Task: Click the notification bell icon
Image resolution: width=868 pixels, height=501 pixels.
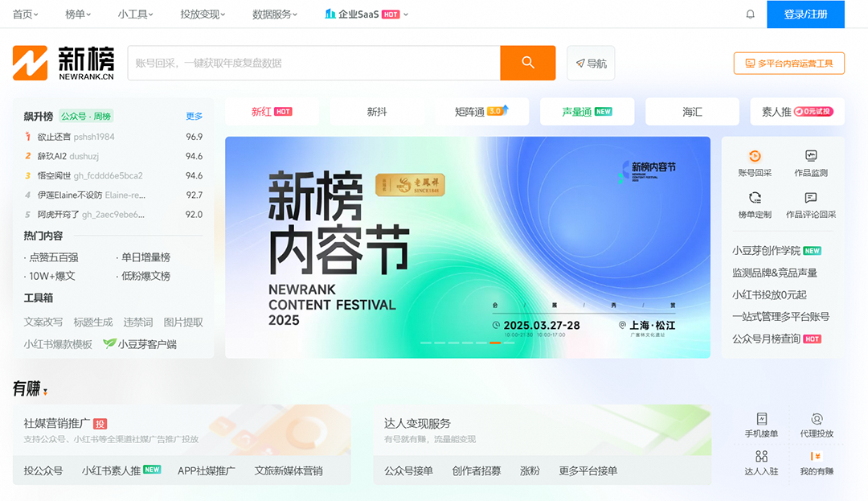Action: pyautogui.click(x=750, y=14)
